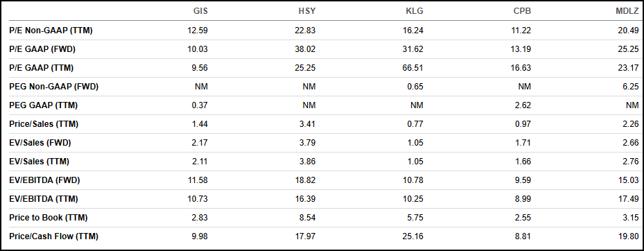
Task: Select the CPB ticker header
Action: [522, 11]
